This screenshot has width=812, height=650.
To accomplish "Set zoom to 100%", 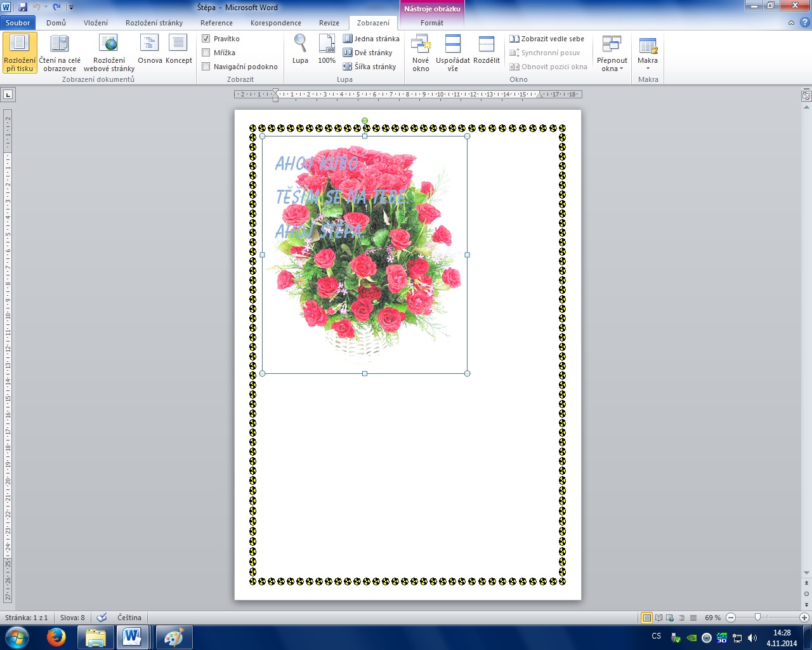I will 327,50.
